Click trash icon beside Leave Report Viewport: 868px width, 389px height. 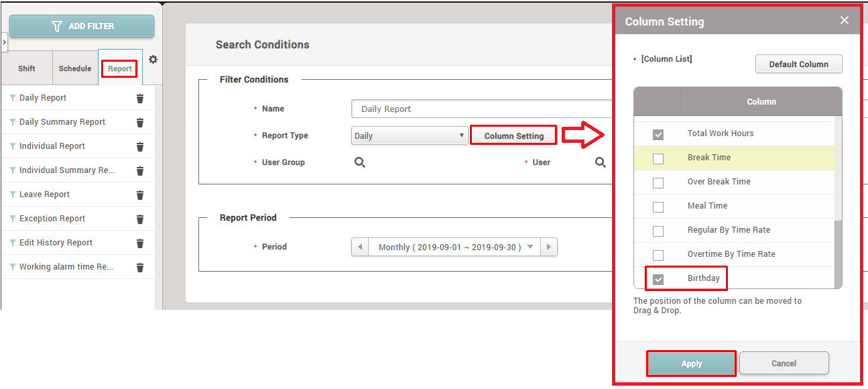click(x=140, y=195)
